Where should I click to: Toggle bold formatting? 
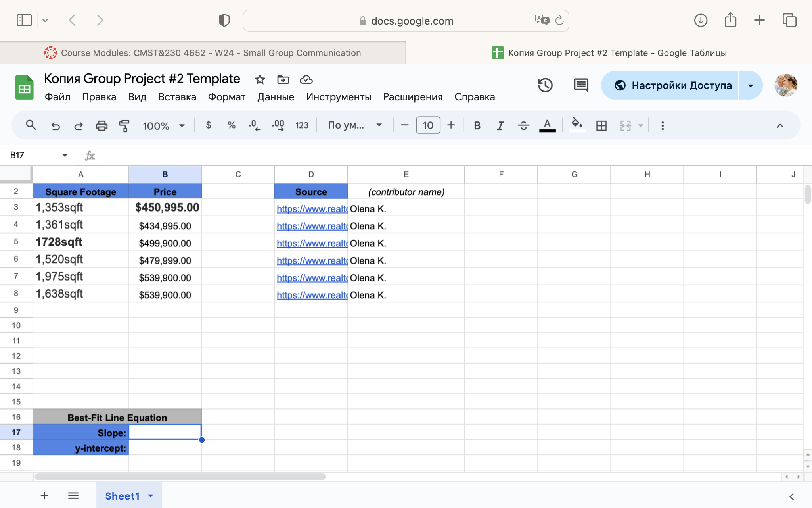[x=477, y=126]
